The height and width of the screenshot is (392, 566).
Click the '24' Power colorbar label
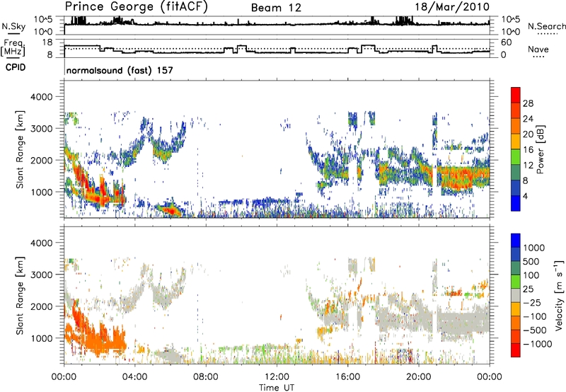[x=528, y=119]
